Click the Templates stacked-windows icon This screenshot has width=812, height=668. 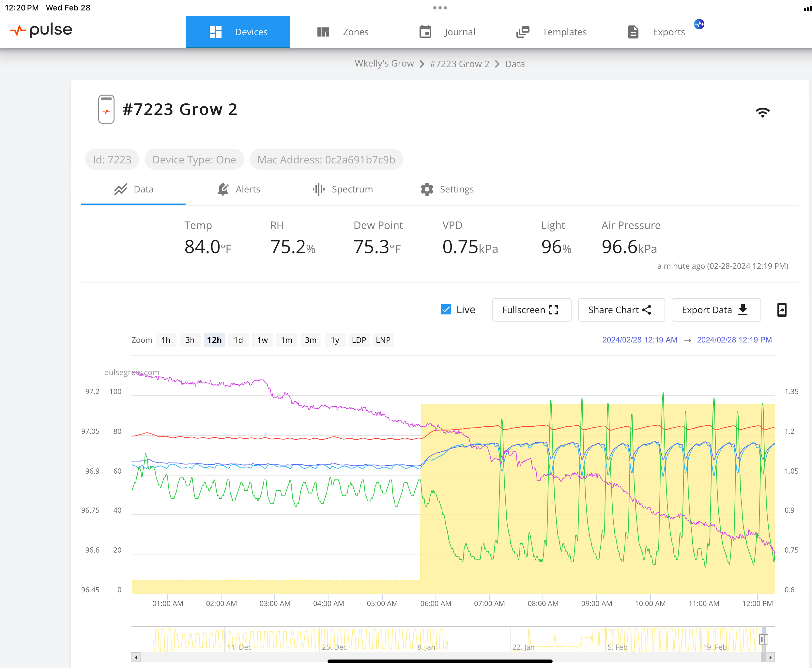coord(523,32)
